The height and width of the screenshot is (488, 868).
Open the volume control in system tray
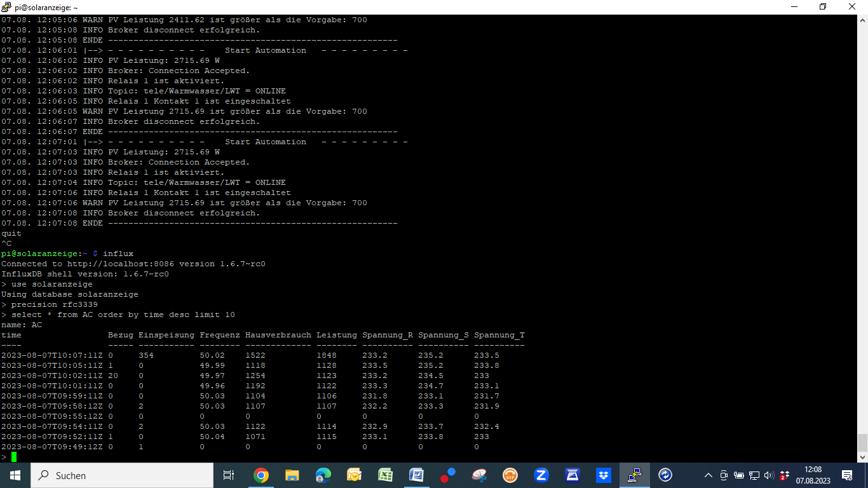click(x=769, y=475)
